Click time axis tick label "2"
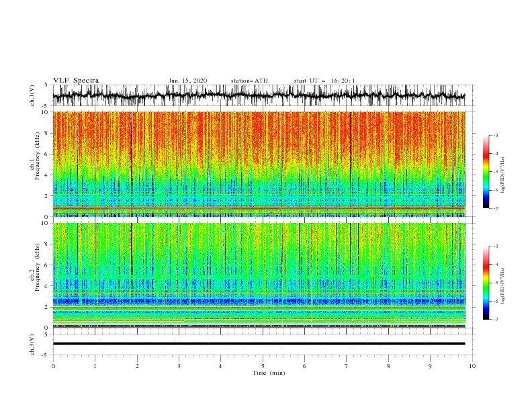 [x=137, y=366]
